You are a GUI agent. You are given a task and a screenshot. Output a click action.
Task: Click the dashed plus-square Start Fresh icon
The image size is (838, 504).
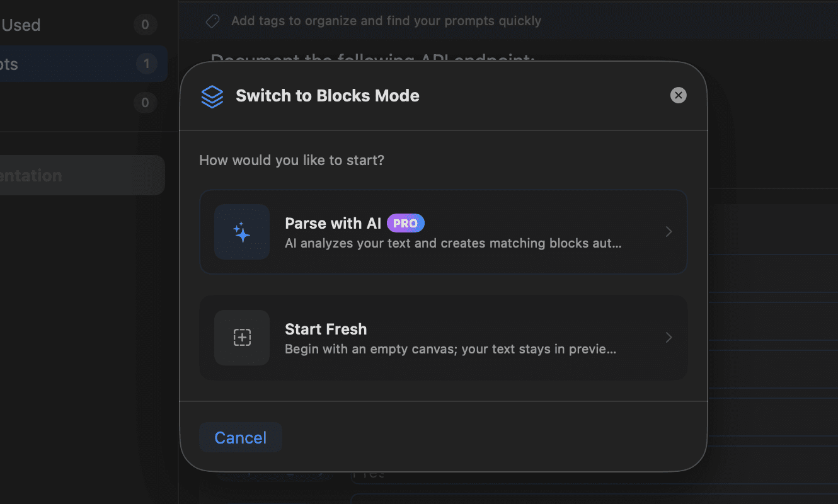pyautogui.click(x=242, y=338)
